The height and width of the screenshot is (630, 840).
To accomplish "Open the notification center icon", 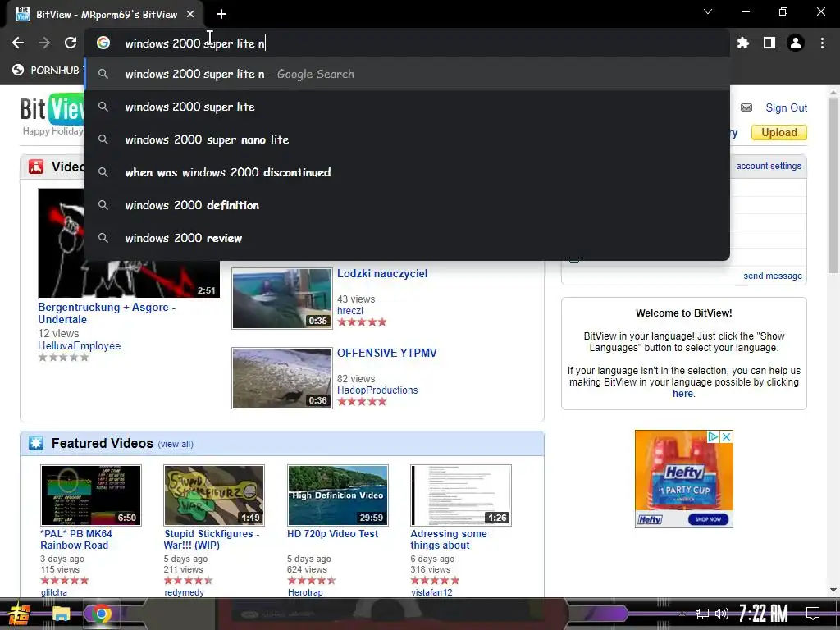I will tap(813, 613).
